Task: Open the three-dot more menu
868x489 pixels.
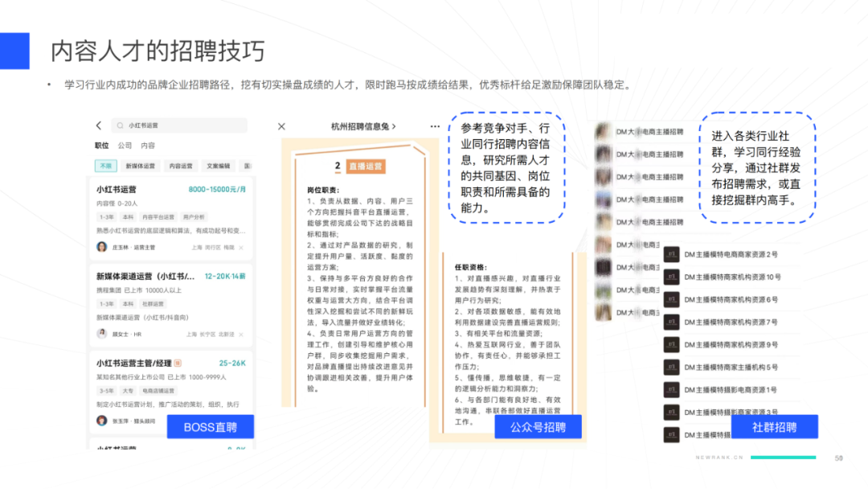Action: (x=435, y=126)
